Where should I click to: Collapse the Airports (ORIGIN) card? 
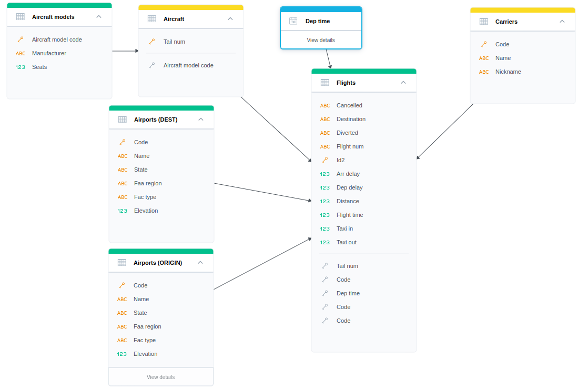point(200,262)
